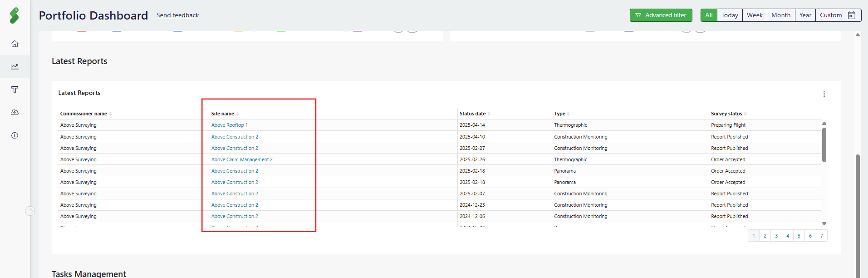The width and height of the screenshot is (868, 278).
Task: Click the Preparing Flight status cell
Action: [728, 125]
